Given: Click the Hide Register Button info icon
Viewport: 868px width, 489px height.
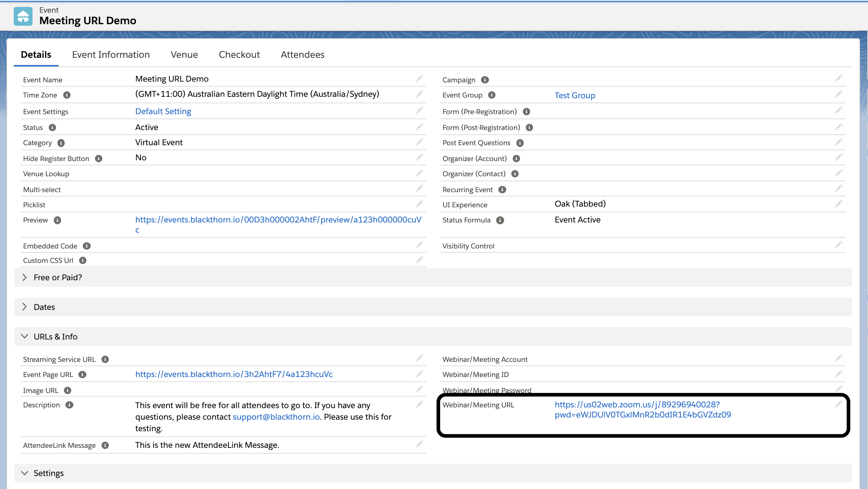Looking at the screenshot, I should [x=99, y=159].
